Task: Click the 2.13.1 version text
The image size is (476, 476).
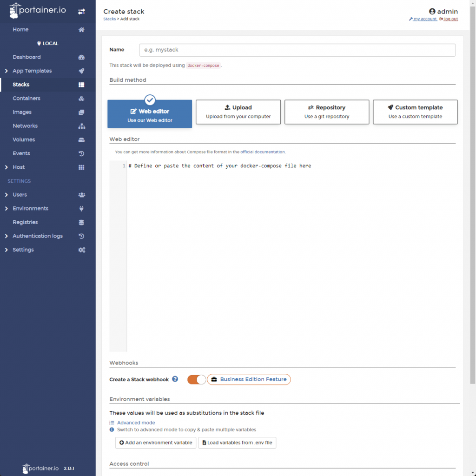Action: tap(69, 469)
